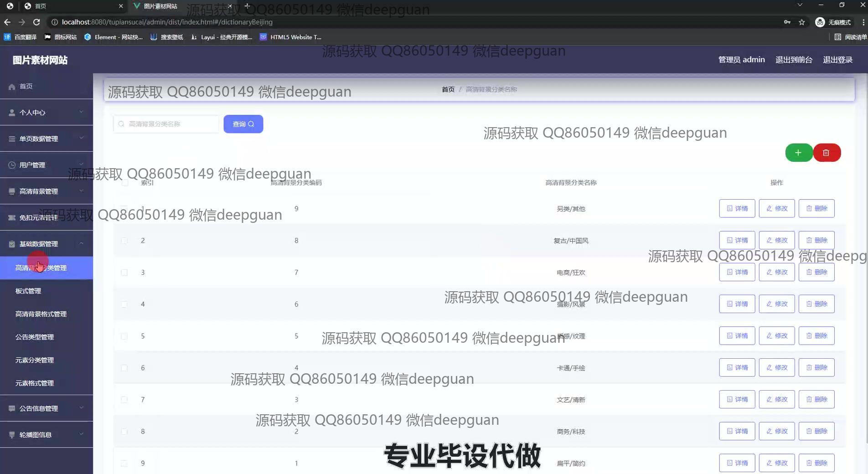Click 退出登录 in header
868x474 pixels.
(837, 60)
